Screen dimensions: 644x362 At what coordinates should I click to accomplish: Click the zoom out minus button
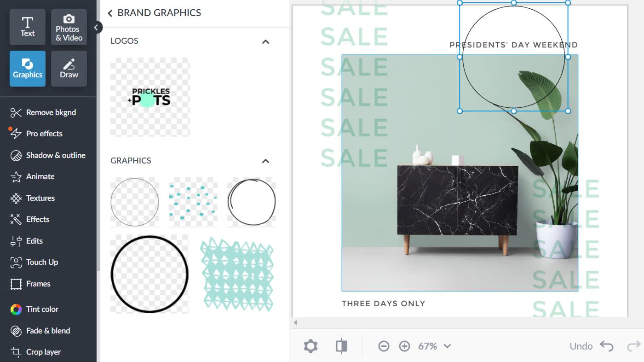click(384, 346)
